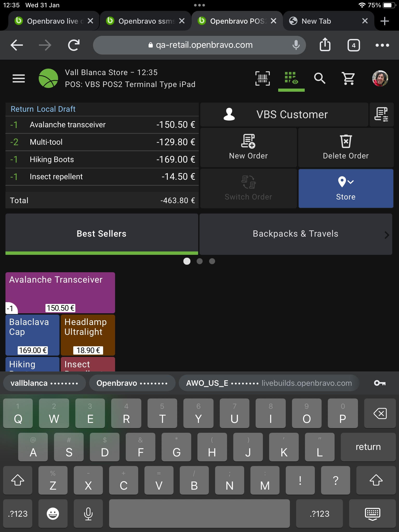Tap the exclamation mark key

point(300,480)
